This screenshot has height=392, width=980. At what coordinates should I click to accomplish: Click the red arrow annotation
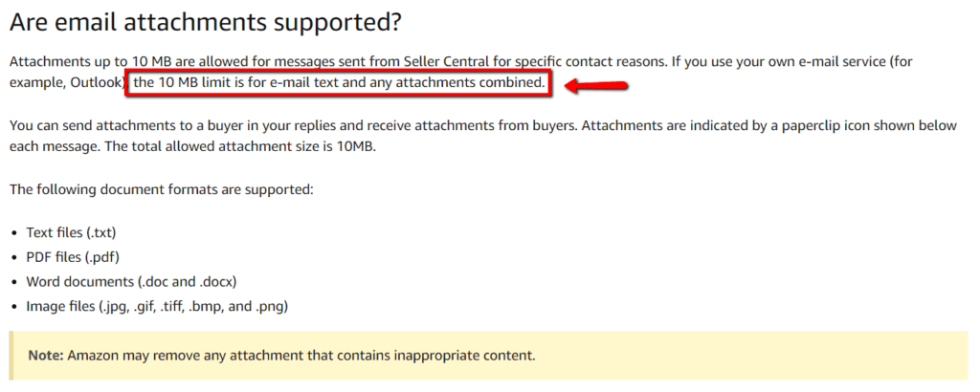tap(596, 85)
